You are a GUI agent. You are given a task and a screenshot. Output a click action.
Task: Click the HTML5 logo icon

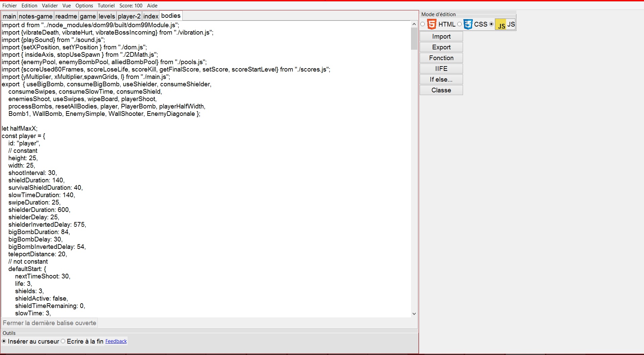click(x=431, y=24)
